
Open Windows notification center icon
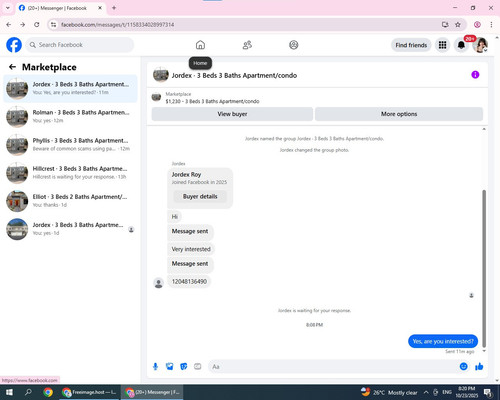pyautogui.click(x=488, y=393)
